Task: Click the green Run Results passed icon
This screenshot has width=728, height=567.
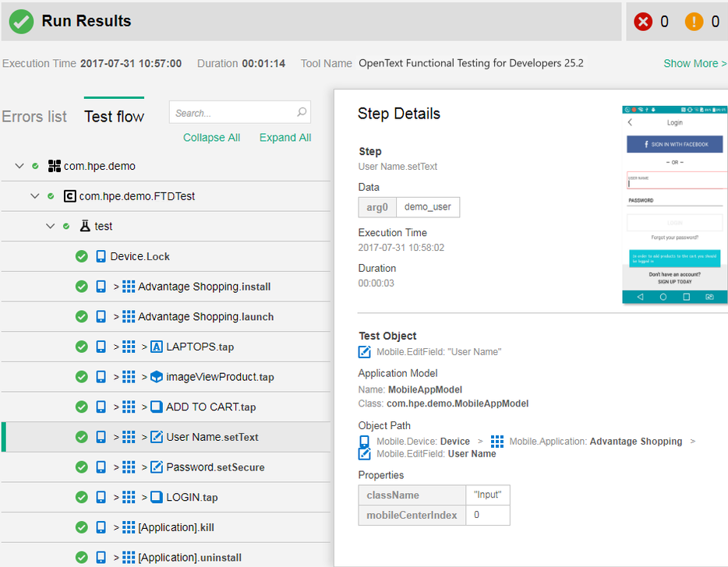Action: pyautogui.click(x=21, y=22)
